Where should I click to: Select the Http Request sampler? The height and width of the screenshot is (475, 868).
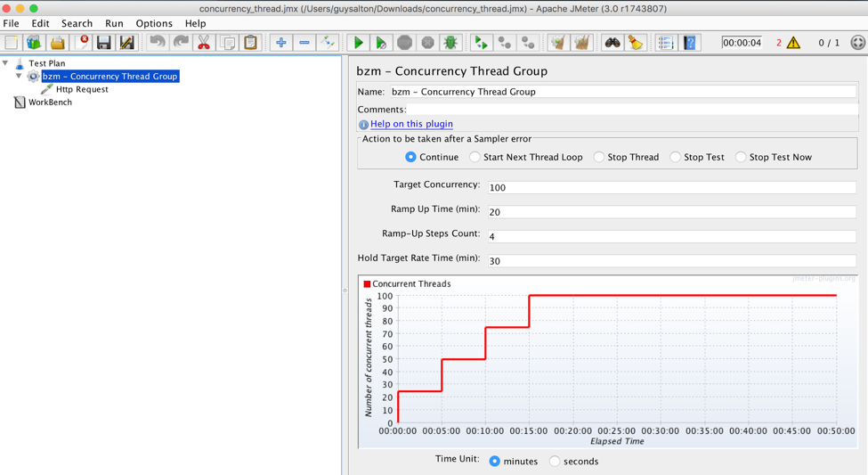click(x=82, y=89)
